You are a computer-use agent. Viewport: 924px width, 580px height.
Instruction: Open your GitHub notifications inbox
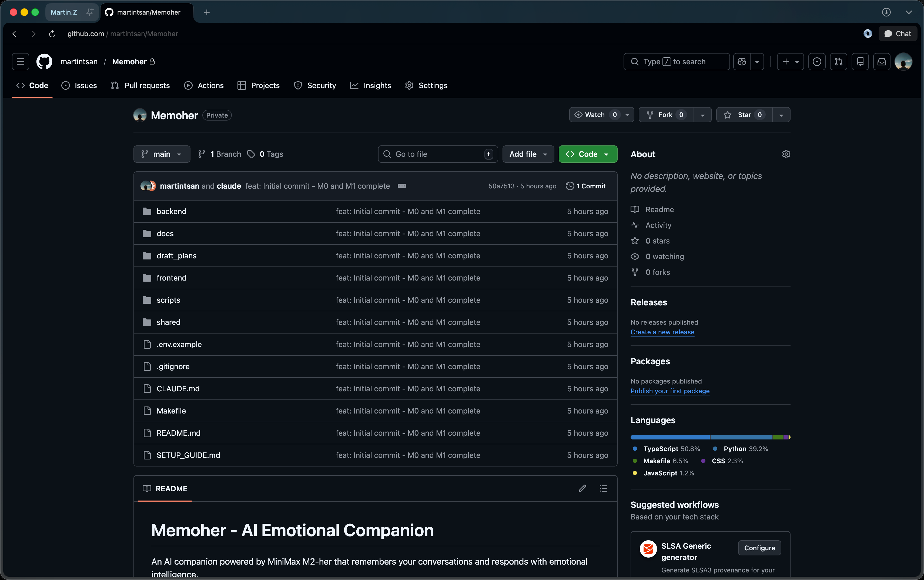point(881,61)
